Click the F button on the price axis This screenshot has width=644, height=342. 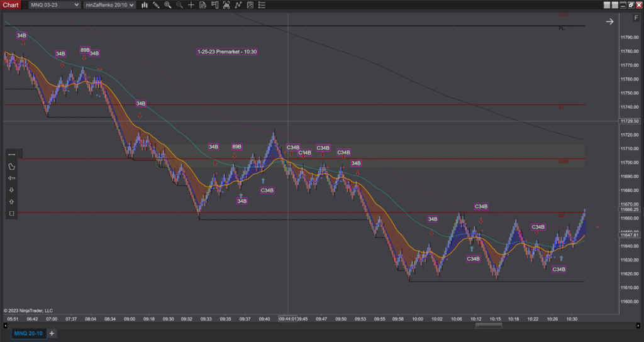636,18
